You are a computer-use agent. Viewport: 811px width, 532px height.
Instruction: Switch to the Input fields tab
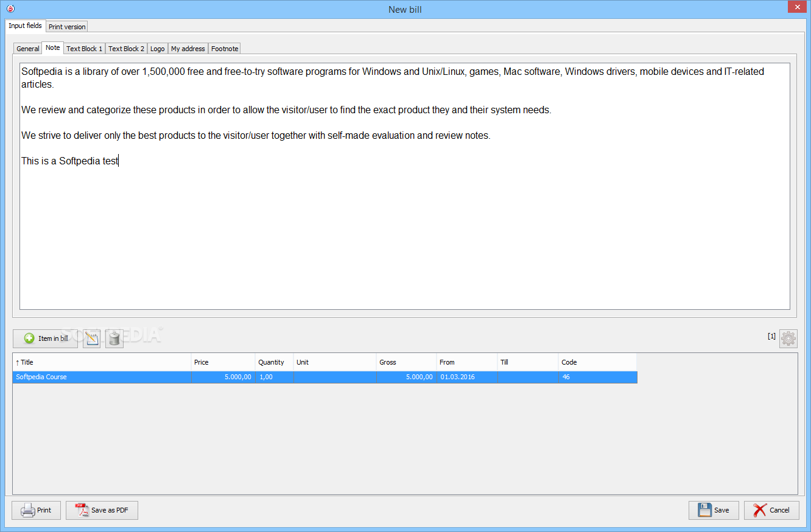pos(26,26)
